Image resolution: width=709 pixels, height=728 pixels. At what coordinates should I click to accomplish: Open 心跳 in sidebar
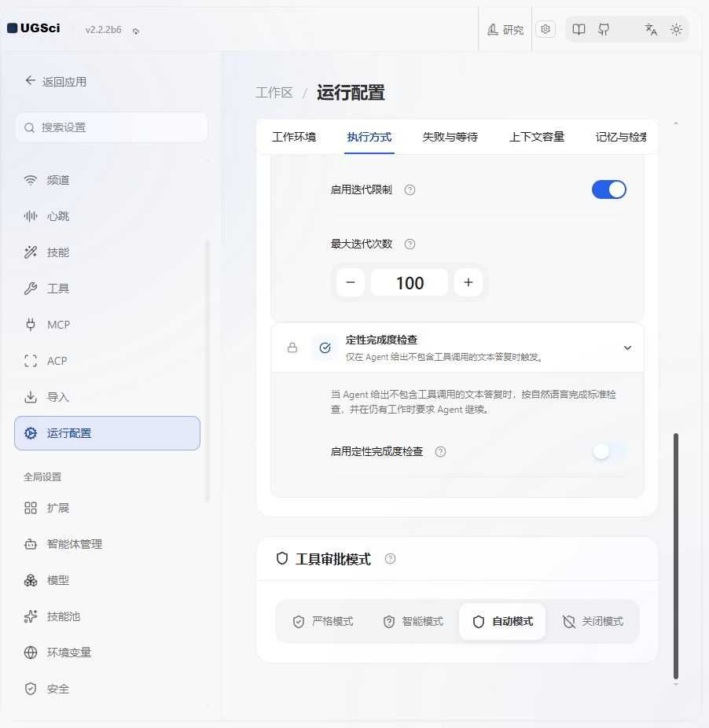(x=108, y=216)
